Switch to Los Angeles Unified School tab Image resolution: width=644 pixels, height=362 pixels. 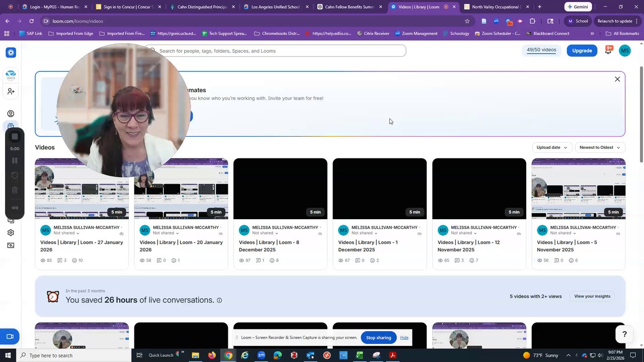(274, 7)
